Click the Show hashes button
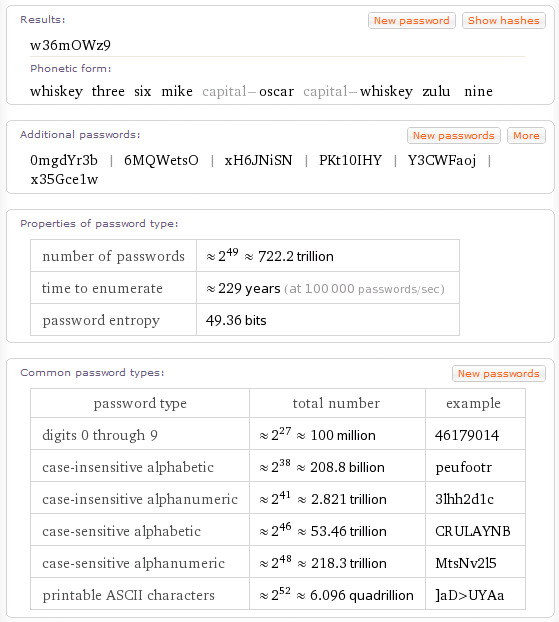The image size is (559, 622). tap(503, 21)
